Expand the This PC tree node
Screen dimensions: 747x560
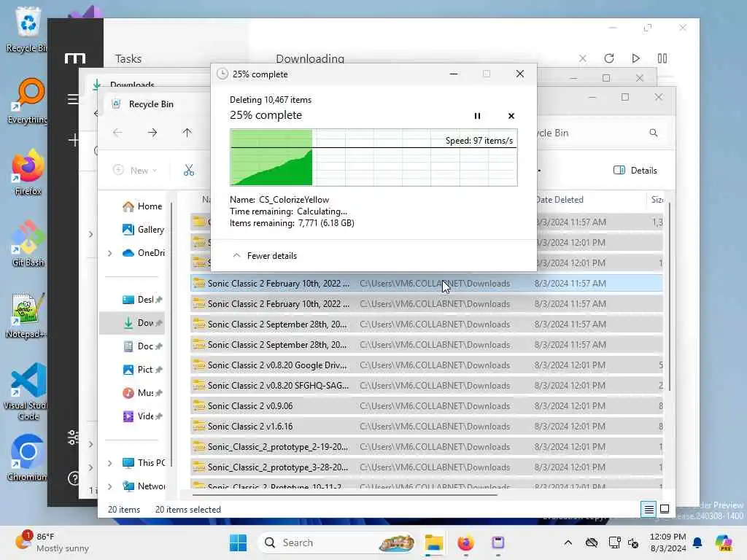[x=110, y=463]
